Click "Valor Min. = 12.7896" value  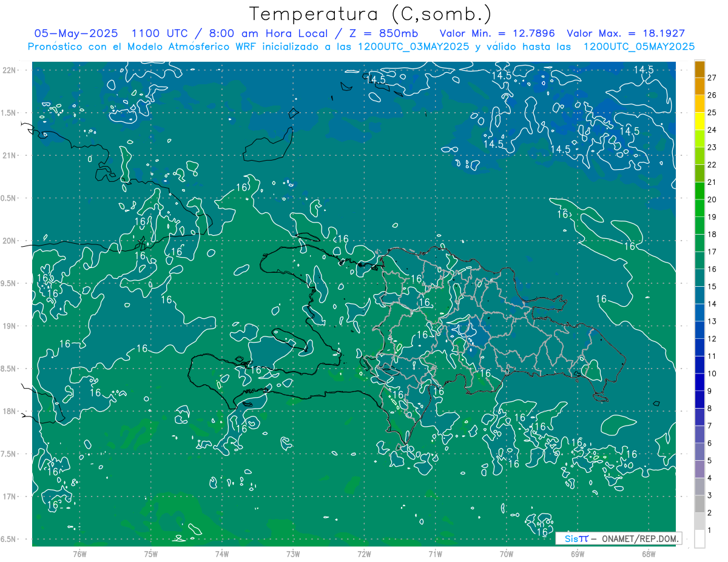click(x=497, y=33)
